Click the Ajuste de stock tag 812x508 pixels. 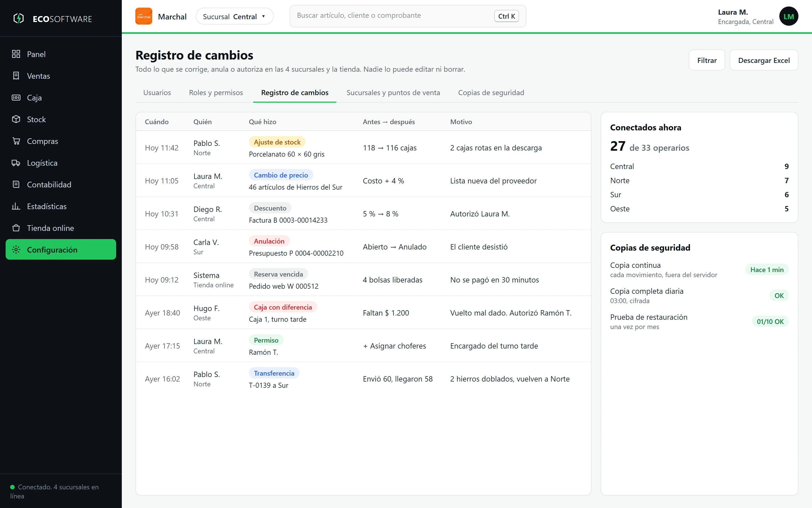pos(277,142)
